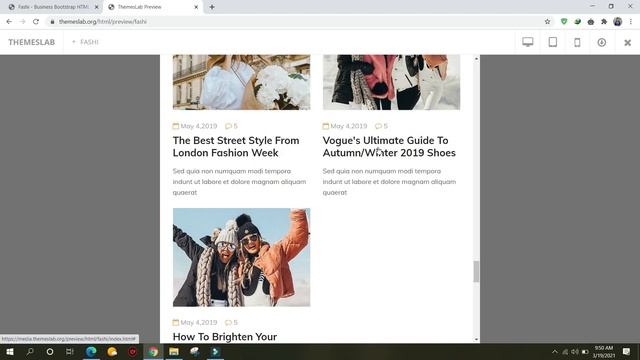The width and height of the screenshot is (640, 360).
Task: Switch to mobile preview mode icon
Action: coord(577,42)
